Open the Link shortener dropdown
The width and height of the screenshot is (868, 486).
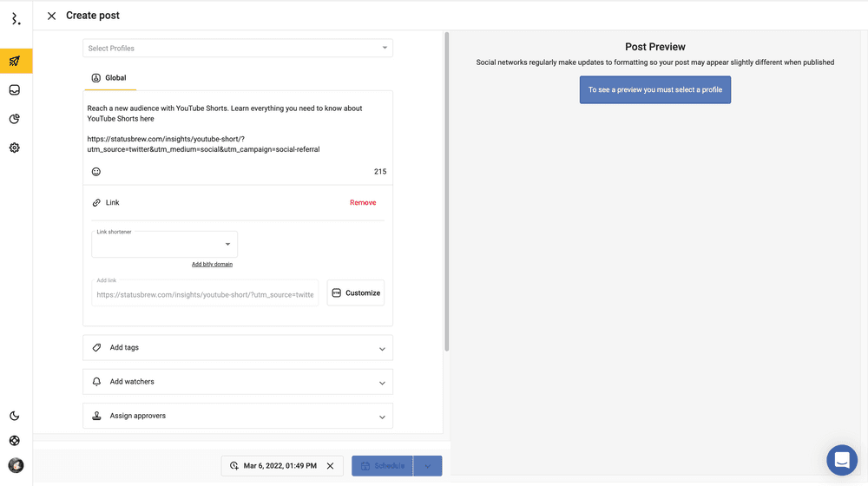pos(164,244)
